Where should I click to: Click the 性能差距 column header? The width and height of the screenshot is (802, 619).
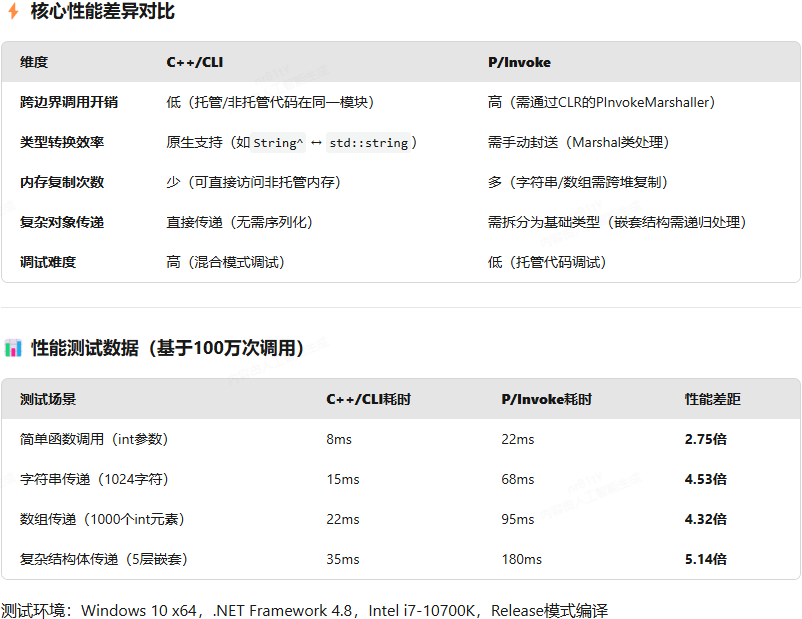[x=713, y=400]
